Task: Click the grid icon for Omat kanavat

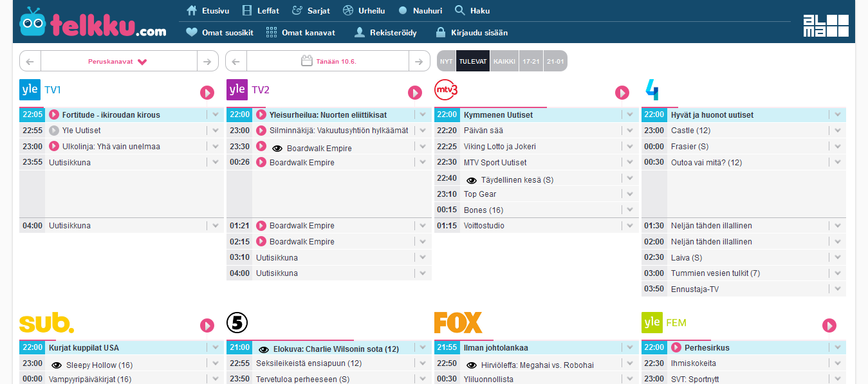Action: coord(272,32)
